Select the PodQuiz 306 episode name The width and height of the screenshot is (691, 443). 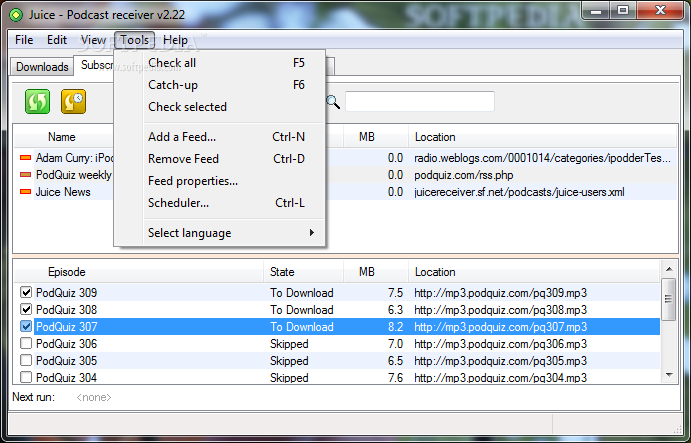67,344
